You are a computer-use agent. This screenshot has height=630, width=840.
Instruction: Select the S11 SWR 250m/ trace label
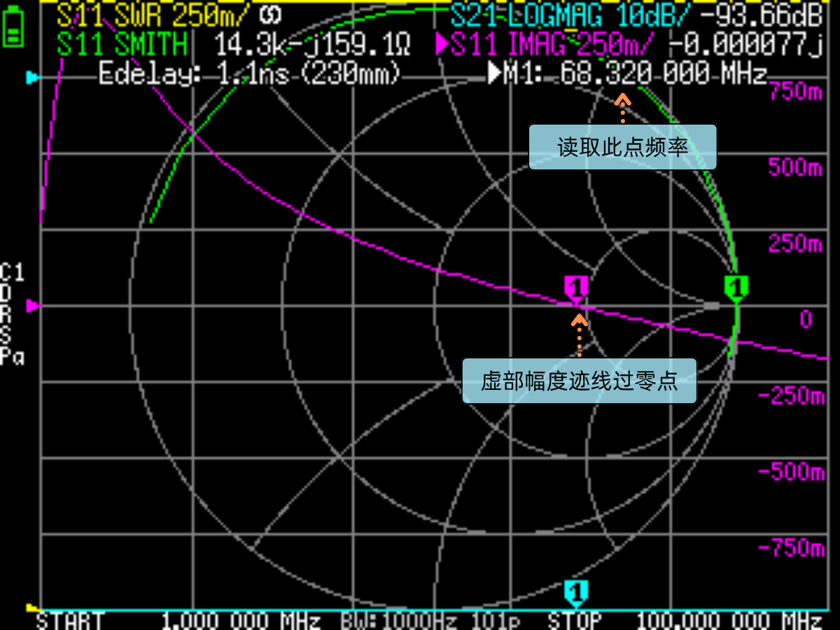pyautogui.click(x=153, y=14)
